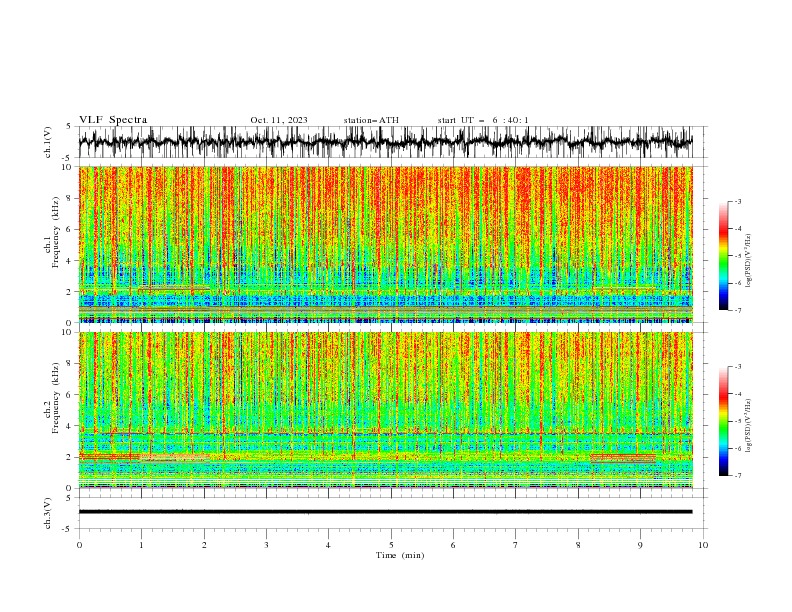The image size is (792, 612).
Task: Click the red 2 kHz band at 8–9 min in ch.2
Action: pyautogui.click(x=623, y=458)
